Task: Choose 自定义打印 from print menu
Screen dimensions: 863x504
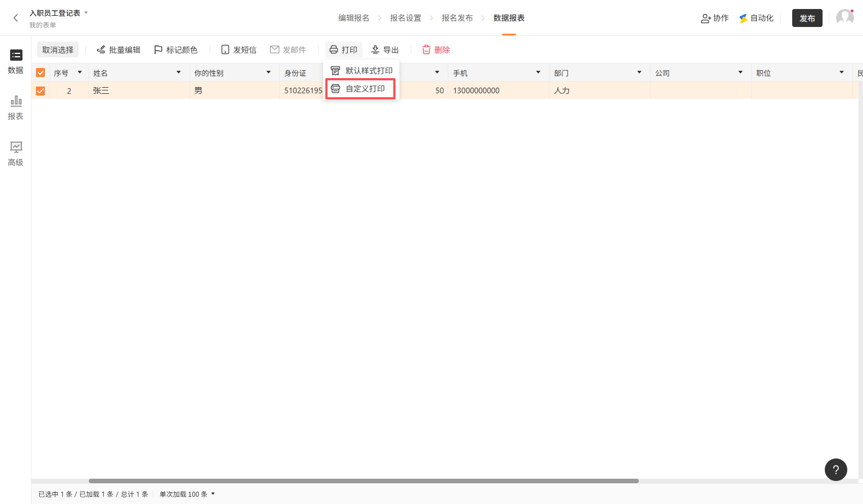Action: [x=361, y=89]
